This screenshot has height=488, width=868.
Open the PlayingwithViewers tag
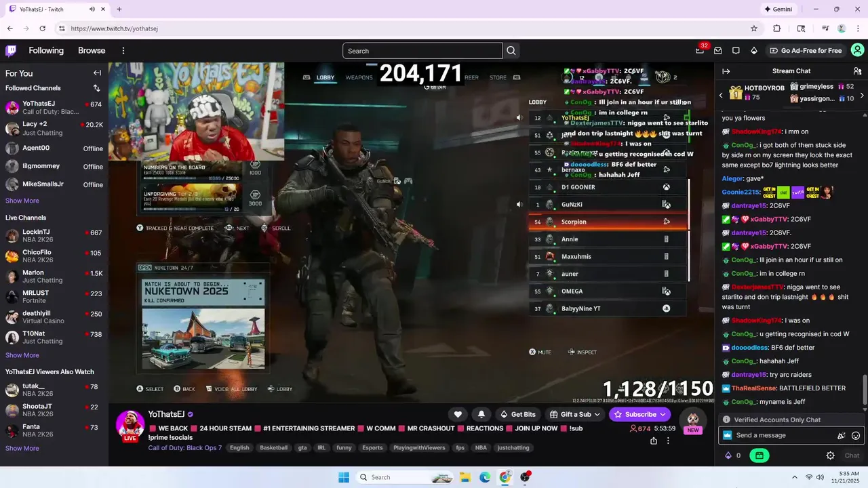[x=420, y=448]
